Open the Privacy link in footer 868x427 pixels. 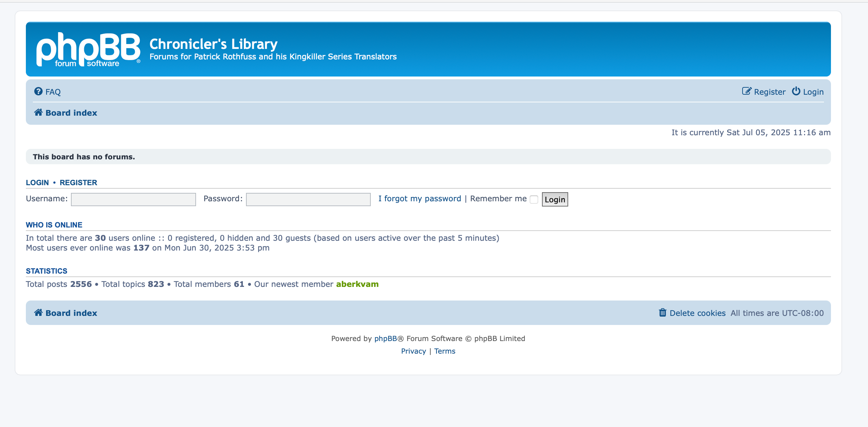pyautogui.click(x=413, y=351)
